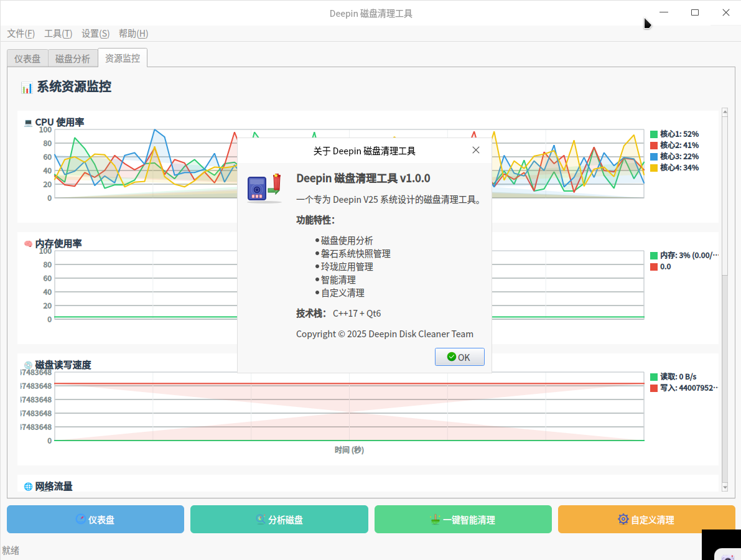Click the 磁盘读写速度 disk icon
Screen dimensions: 741x560
tap(28, 365)
